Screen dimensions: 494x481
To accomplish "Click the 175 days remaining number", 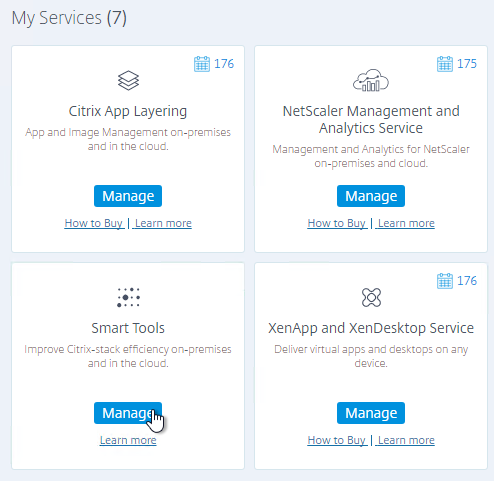I will 467,64.
